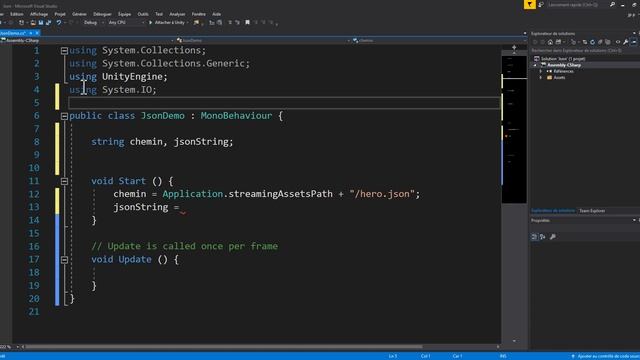Image resolution: width=640 pixels, height=360 pixels.
Task: Click "Ajouter au contrôle de code source" in status bar
Action: pyautogui.click(x=605, y=356)
